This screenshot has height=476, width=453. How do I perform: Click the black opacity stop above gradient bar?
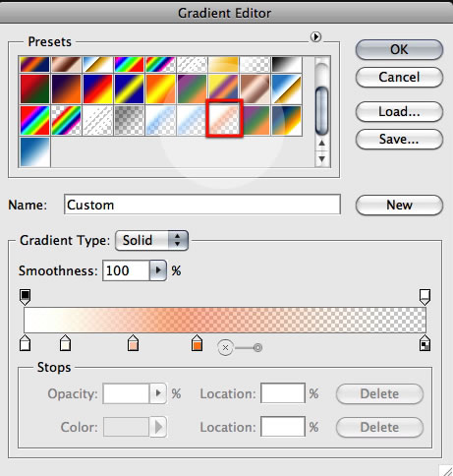coord(26,297)
